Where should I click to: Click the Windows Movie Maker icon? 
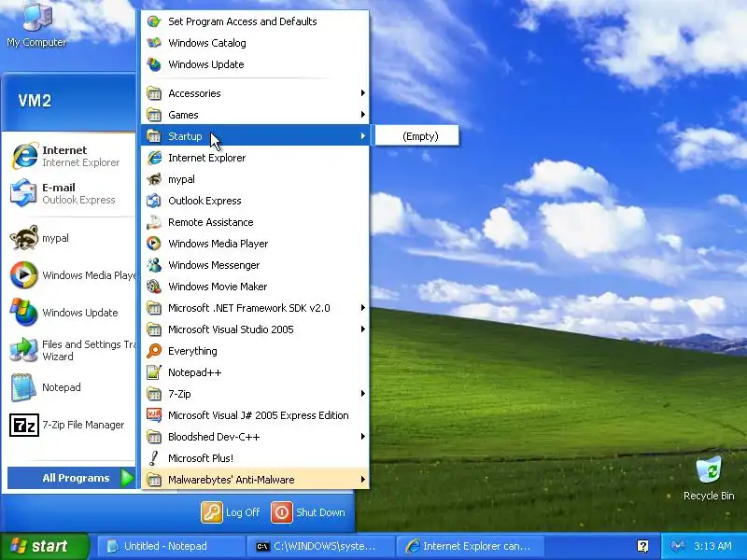pos(154,287)
